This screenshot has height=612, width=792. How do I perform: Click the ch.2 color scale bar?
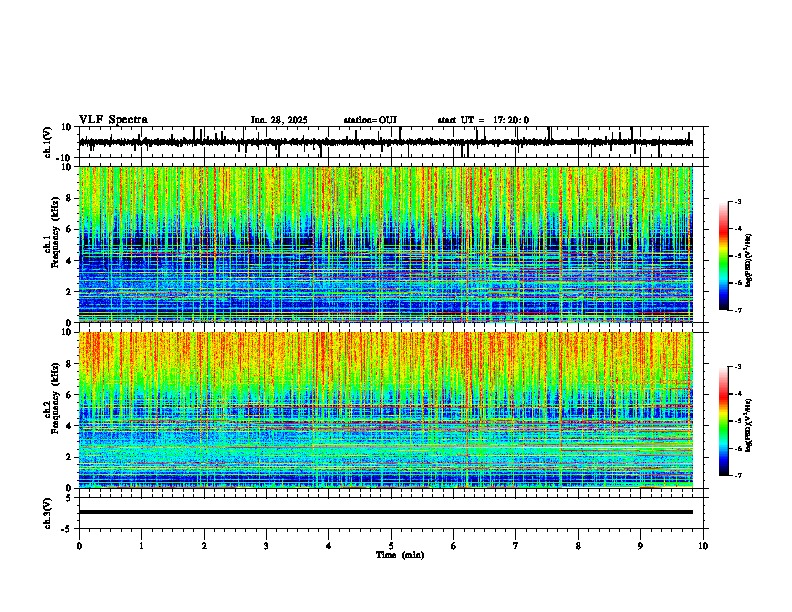724,421
